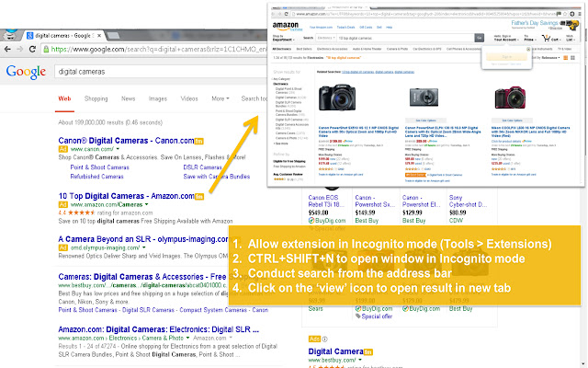This screenshot has width=588, height=368.
Task: Click the Ads info circle icon
Action: (324, 339)
